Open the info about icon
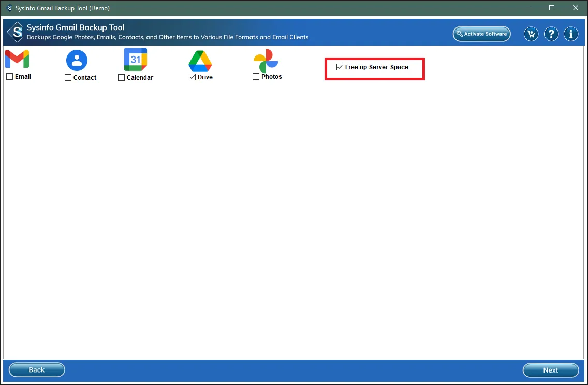Viewport: 588px width, 385px height. pos(571,34)
